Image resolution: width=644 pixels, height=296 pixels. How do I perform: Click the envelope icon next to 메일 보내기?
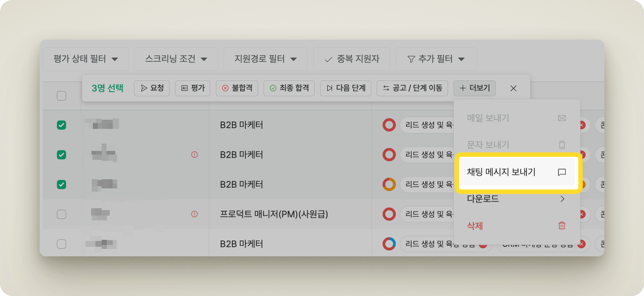tap(561, 118)
